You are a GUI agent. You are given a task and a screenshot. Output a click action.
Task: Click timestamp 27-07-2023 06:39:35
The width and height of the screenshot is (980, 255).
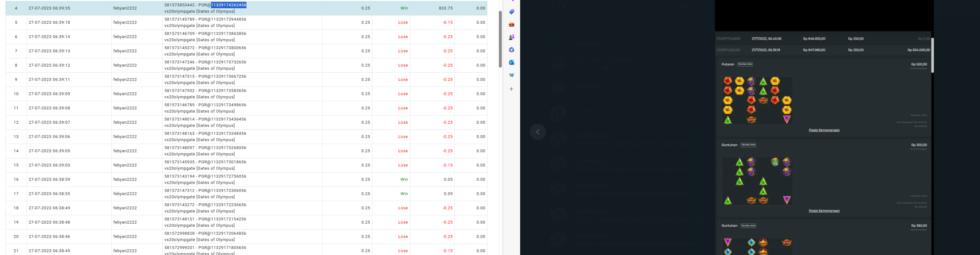[49, 8]
